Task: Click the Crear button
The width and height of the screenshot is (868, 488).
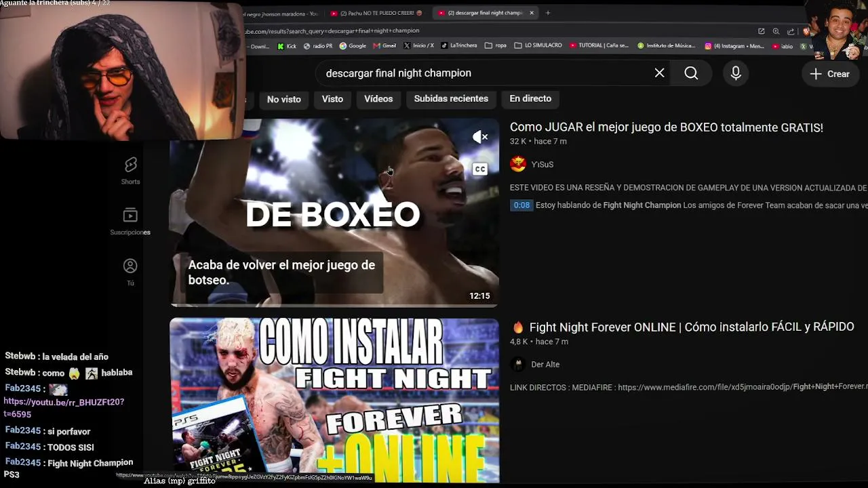Action: 830,74
